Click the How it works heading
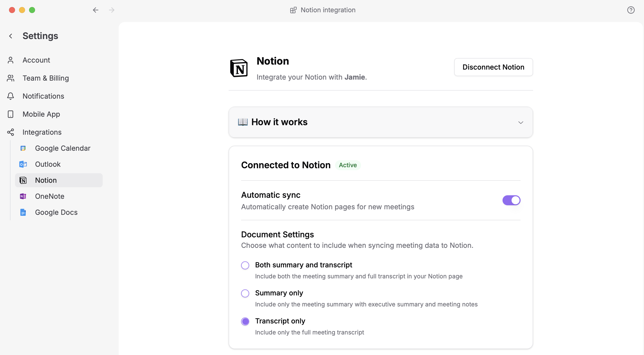Image resolution: width=644 pixels, height=355 pixels. tap(279, 122)
